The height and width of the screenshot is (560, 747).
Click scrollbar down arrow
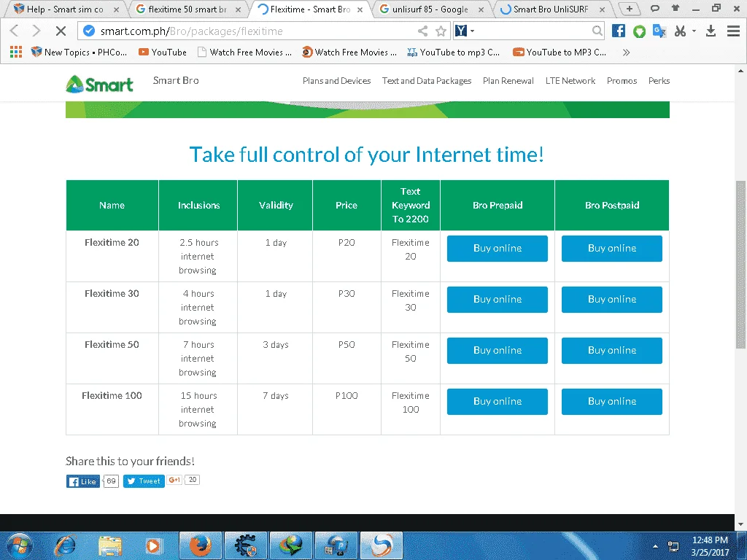coord(740,524)
